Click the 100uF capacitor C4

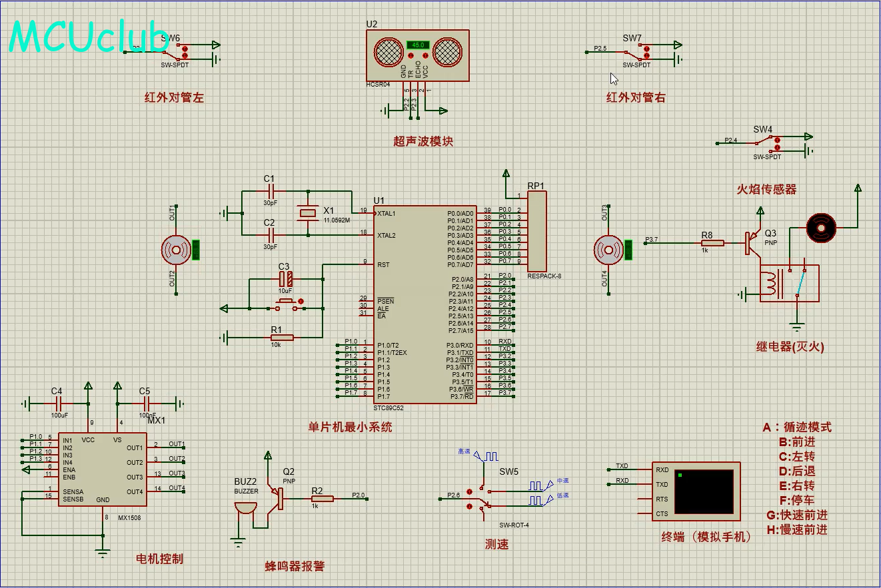(59, 404)
